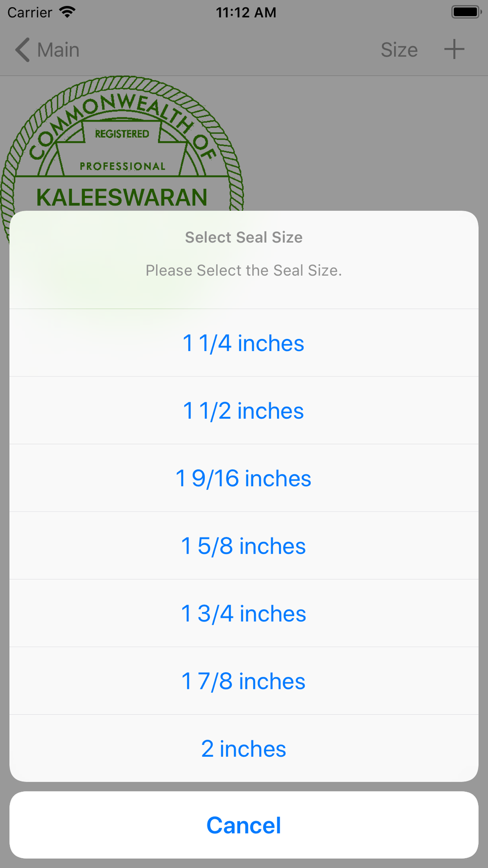Select the 1 1/2 inches option
The width and height of the screenshot is (488, 868).
pyautogui.click(x=244, y=411)
